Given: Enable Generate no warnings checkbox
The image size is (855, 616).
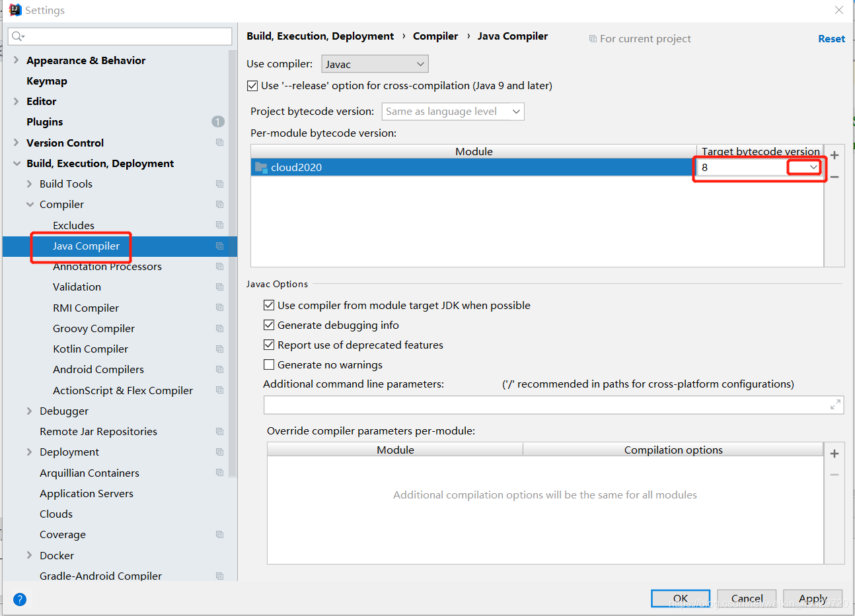Looking at the screenshot, I should pos(269,364).
